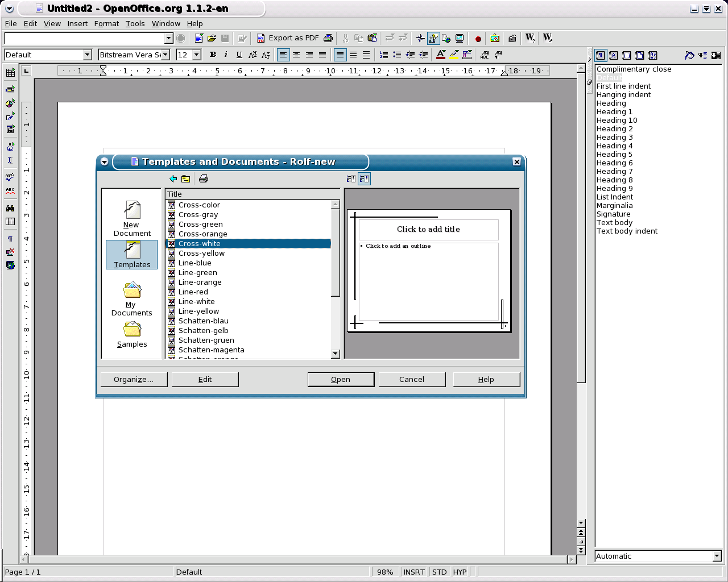Toggle Bold formatting
Viewport: 728px width, 582px height.
tap(213, 55)
